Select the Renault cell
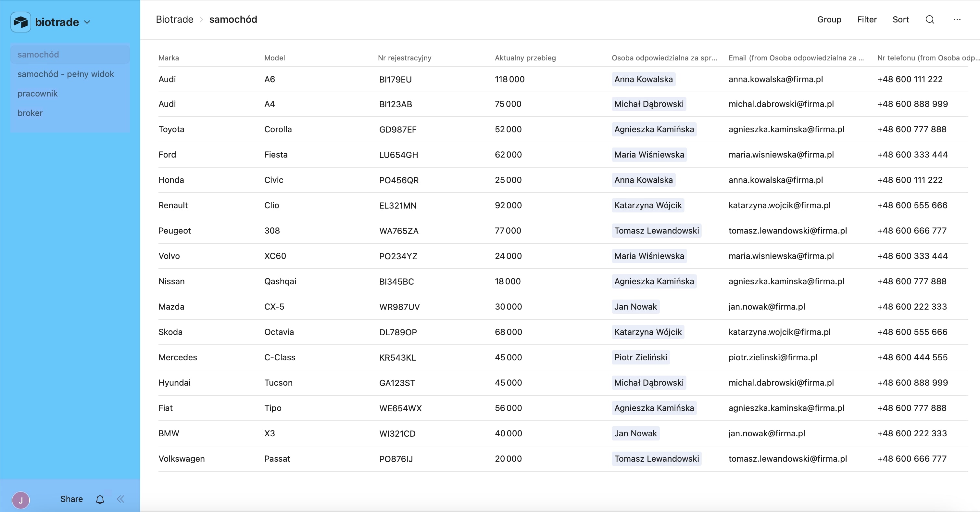This screenshot has width=980, height=512. (x=173, y=205)
